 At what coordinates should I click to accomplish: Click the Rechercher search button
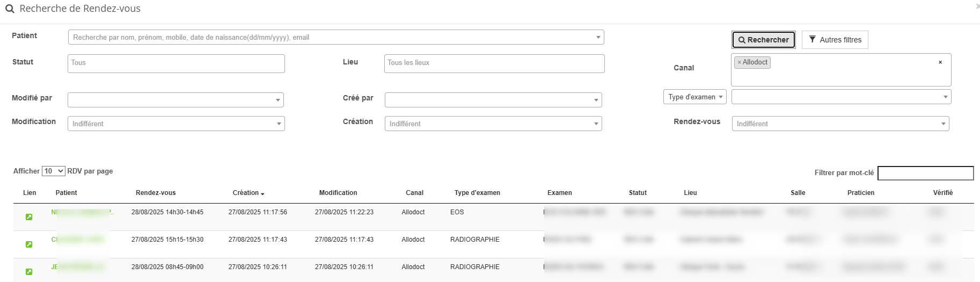pyautogui.click(x=763, y=40)
